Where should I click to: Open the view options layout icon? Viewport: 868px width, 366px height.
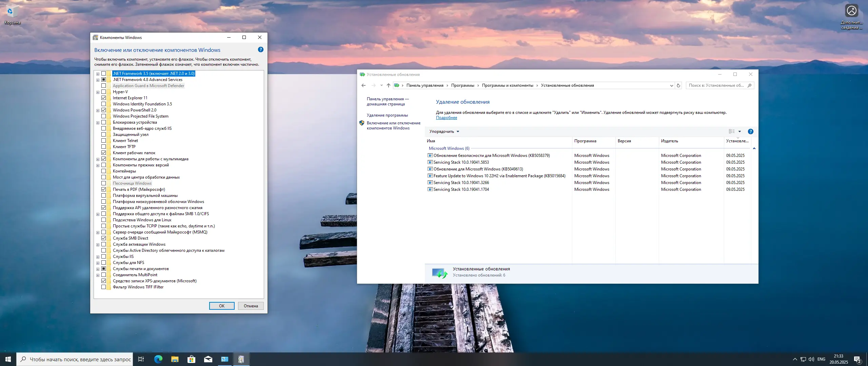click(732, 131)
